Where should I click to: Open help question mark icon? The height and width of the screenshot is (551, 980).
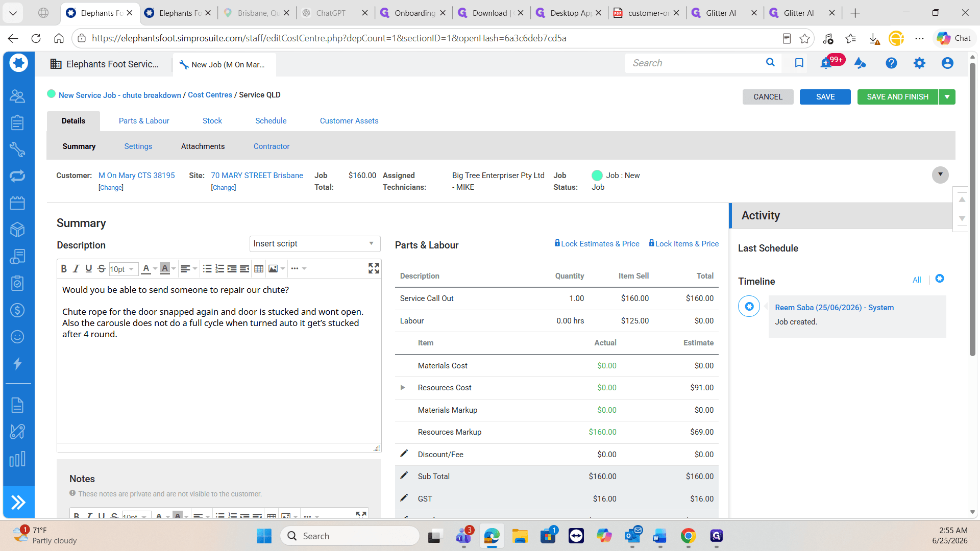[891, 63]
